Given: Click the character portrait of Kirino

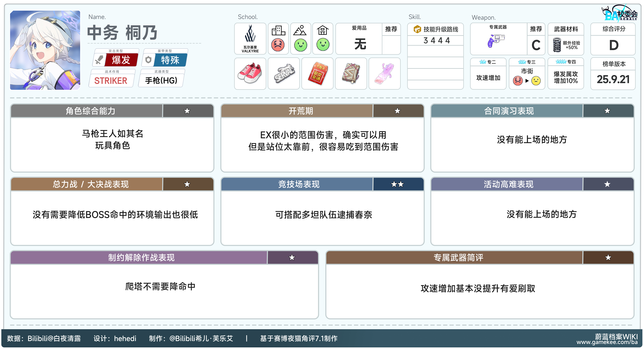Looking at the screenshot, I should click(x=45, y=50).
